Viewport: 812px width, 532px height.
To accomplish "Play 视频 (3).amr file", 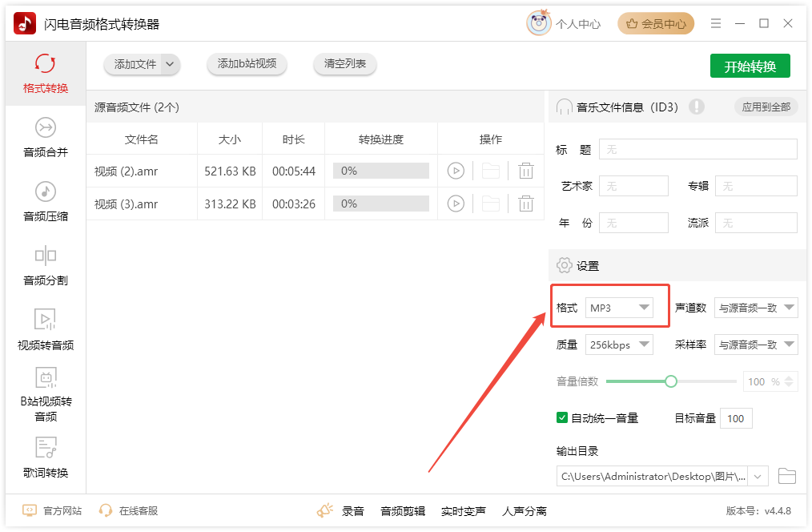I will (x=456, y=204).
